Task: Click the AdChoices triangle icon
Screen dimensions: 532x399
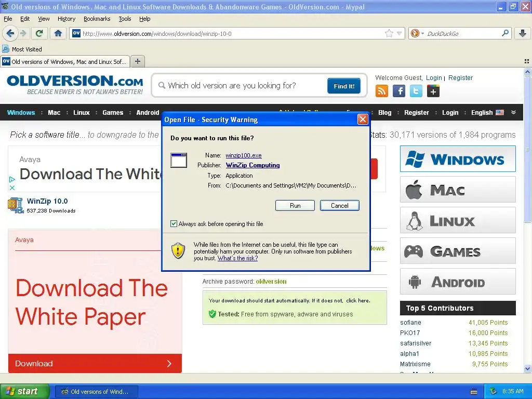Action: [x=12, y=179]
